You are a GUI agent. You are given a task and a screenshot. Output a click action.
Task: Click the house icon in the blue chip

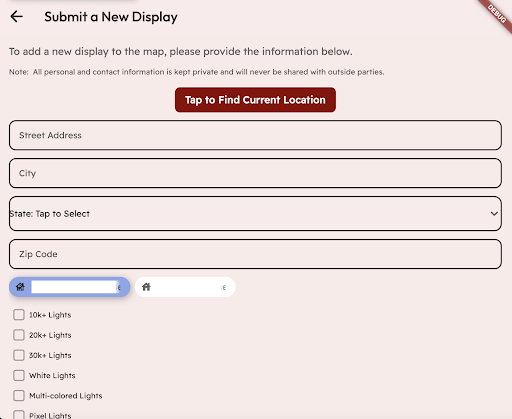point(20,287)
